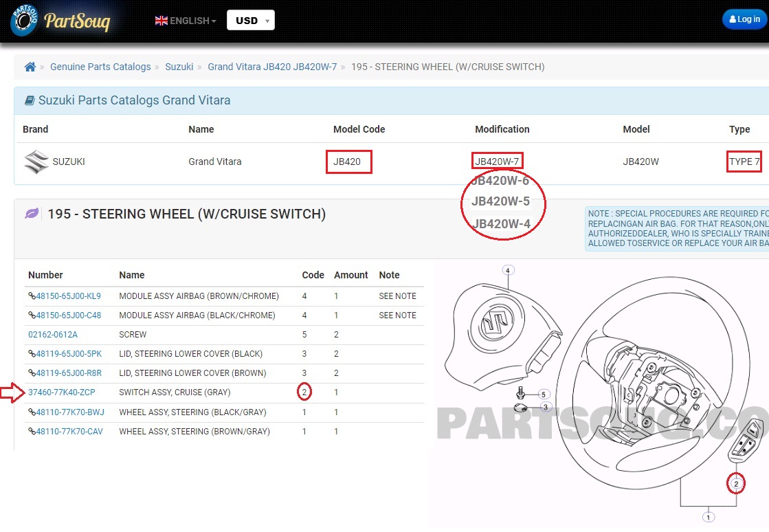Screen dimensions: 769x532
Task: Click the airbag special procedures note box
Action: [x=677, y=228]
